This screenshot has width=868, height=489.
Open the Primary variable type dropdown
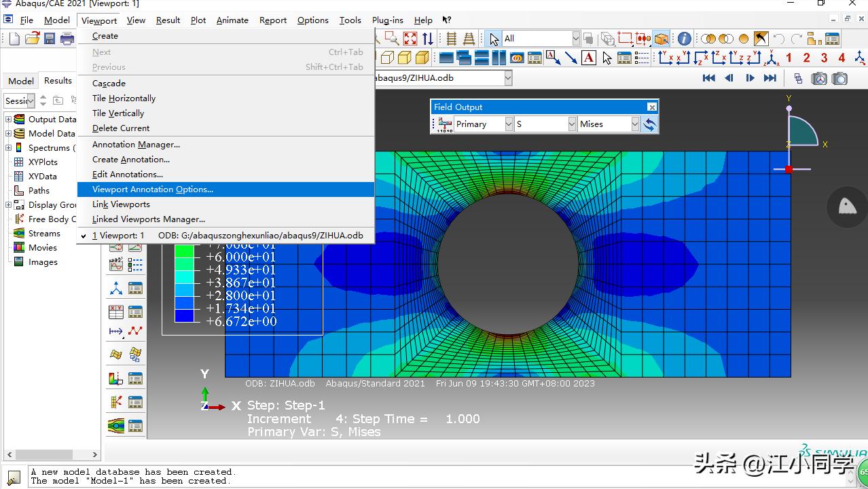click(x=509, y=124)
